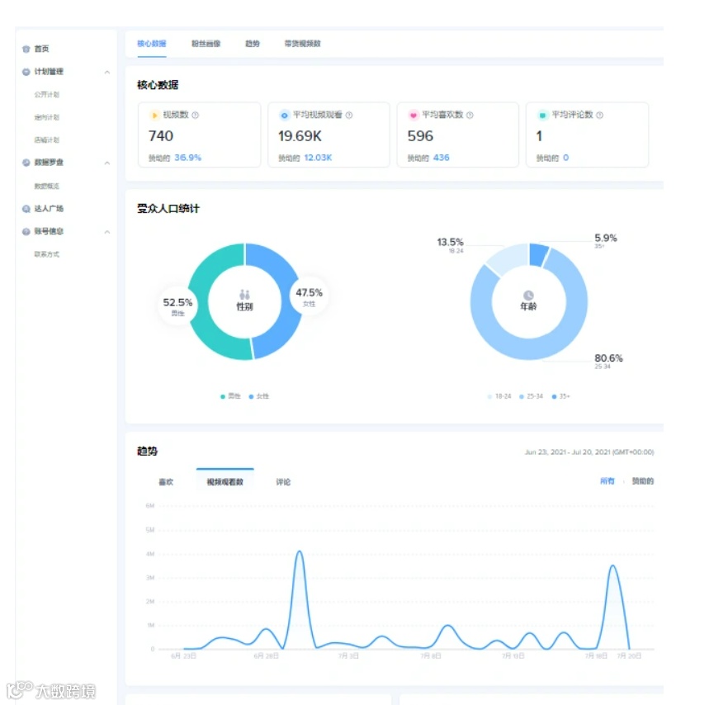
Task: Click the tallest peak on the trend chart
Action: pos(300,551)
